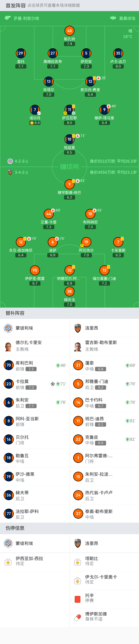Click stadium name 莫桑球场
Viewport: 139px width, 644px height.
127,18
